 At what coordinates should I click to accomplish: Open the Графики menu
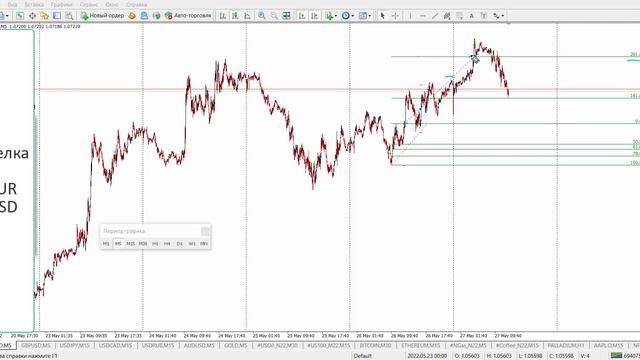coord(62,4)
